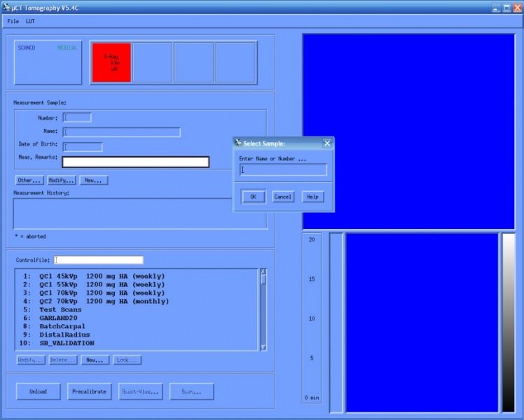Click the Unload button
The height and width of the screenshot is (420, 524).
pos(38,391)
